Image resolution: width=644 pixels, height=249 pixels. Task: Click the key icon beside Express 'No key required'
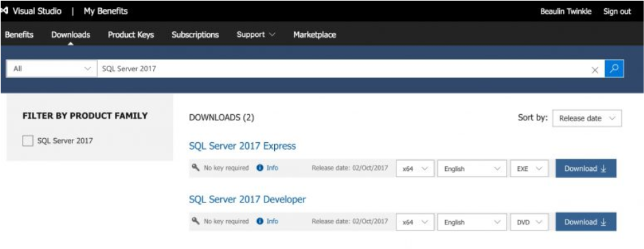point(196,167)
